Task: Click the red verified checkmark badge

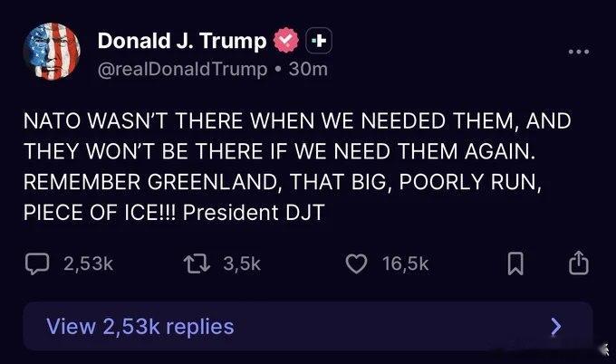Action: click(286, 40)
